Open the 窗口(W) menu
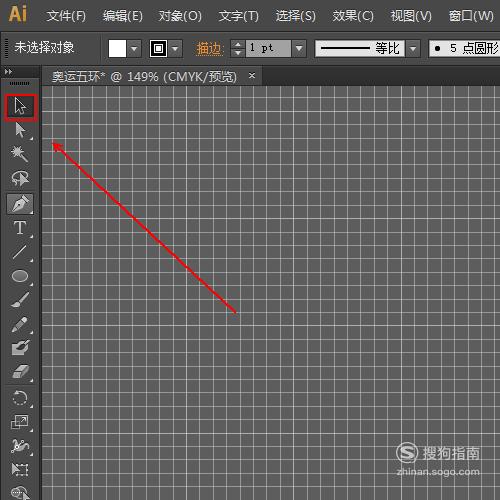 [x=471, y=16]
